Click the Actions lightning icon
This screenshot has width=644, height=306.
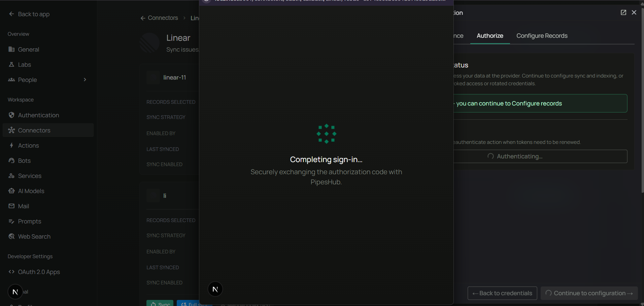click(x=11, y=145)
